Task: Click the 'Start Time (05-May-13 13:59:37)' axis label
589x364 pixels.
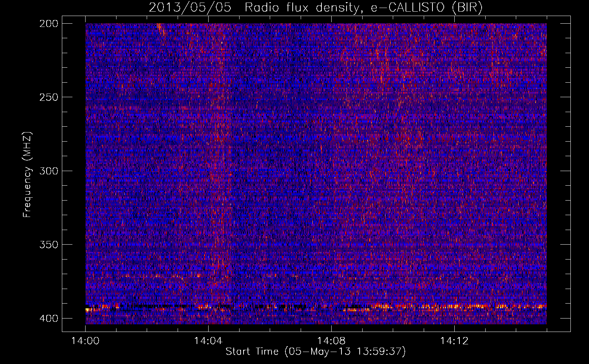Action: pyautogui.click(x=316, y=352)
